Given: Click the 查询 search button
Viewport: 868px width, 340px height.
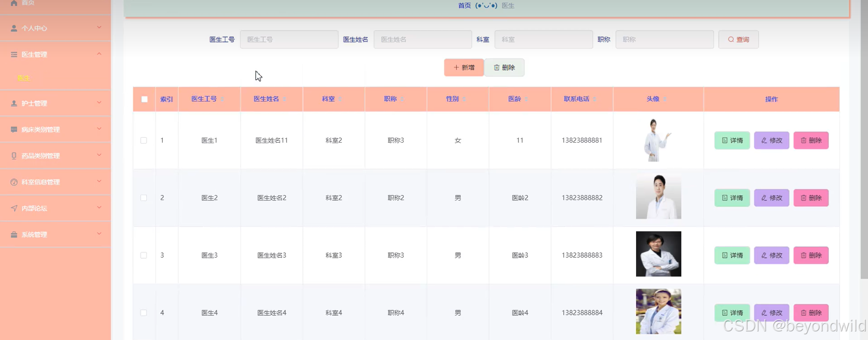Looking at the screenshot, I should 738,39.
